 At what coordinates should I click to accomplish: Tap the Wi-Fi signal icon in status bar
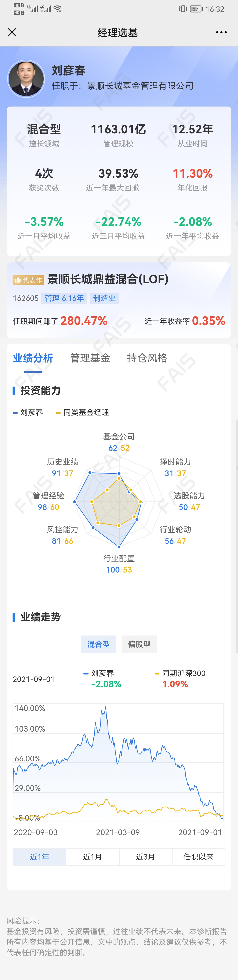tap(58, 8)
